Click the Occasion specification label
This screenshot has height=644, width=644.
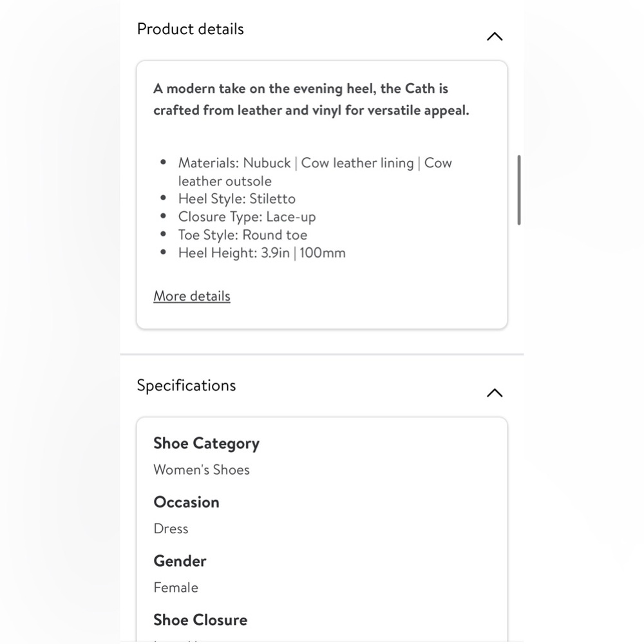186,502
